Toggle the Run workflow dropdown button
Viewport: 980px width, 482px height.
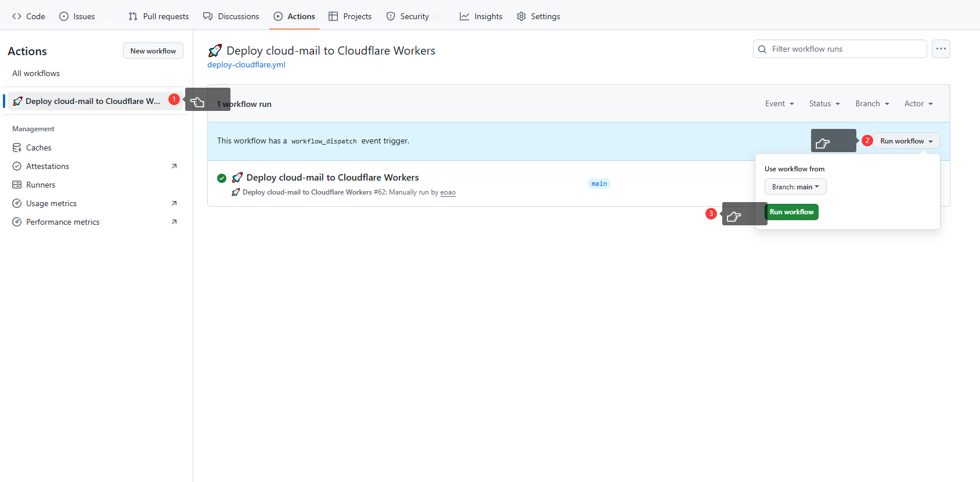(906, 141)
